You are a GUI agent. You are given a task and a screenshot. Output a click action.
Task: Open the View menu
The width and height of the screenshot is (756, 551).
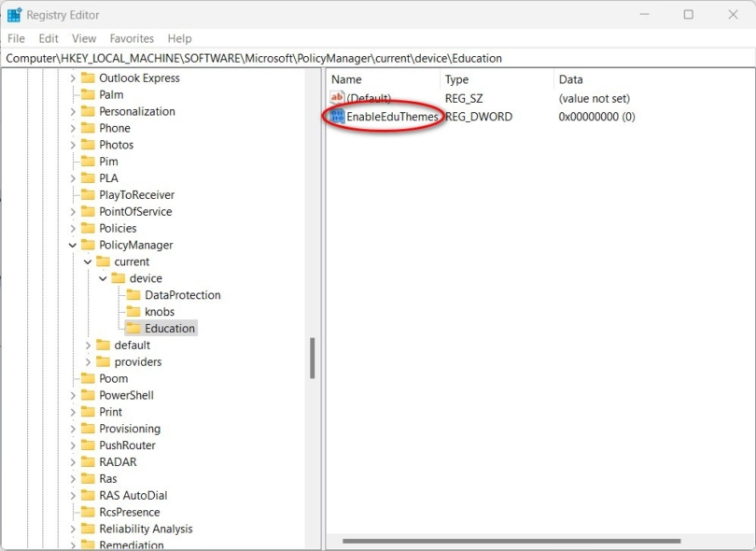click(83, 38)
